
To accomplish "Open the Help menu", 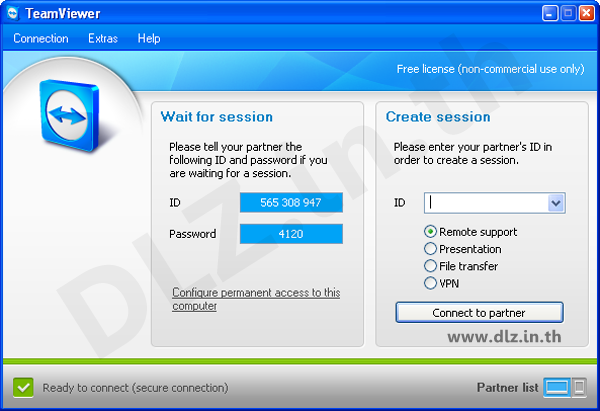I will 149,38.
